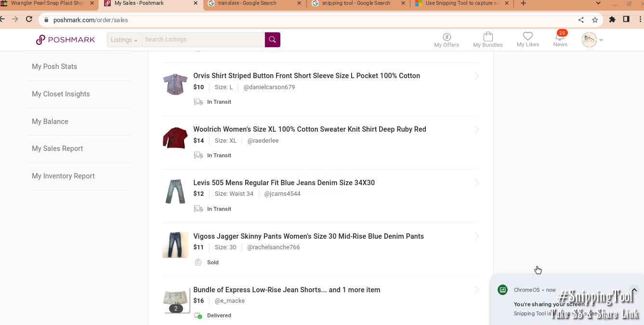Click the Orvis striped shirt thumbnail
This screenshot has width=644, height=325.
point(175,84)
